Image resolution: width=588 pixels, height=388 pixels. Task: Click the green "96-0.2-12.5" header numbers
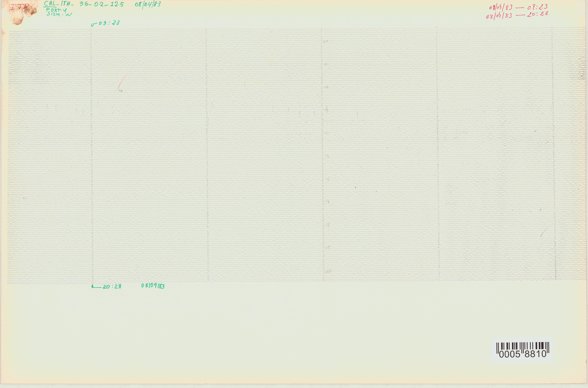pyautogui.click(x=102, y=4)
